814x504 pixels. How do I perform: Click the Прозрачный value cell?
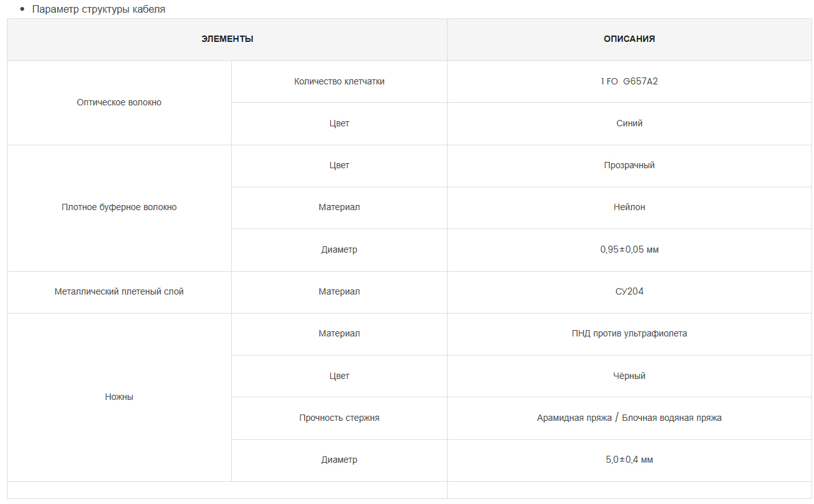[629, 166]
